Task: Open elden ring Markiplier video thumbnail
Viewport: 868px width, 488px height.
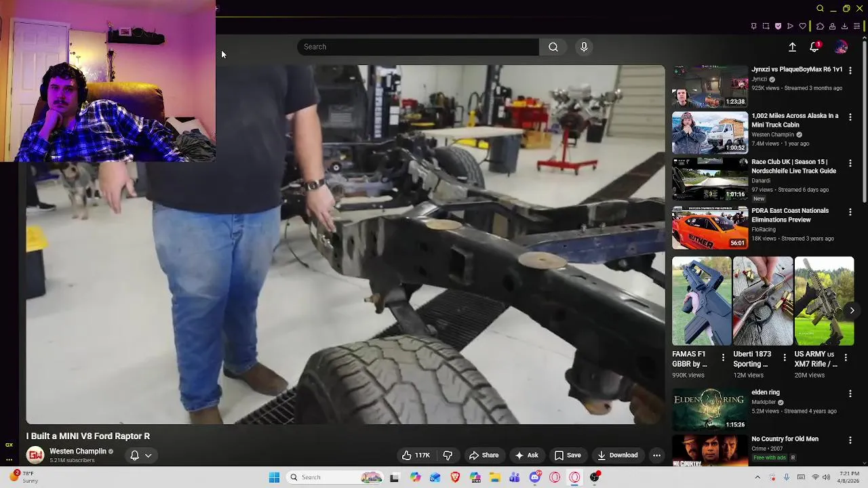Action: point(710,409)
